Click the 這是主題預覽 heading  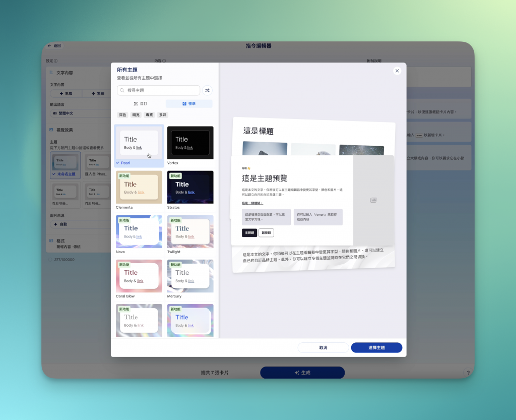(x=265, y=178)
